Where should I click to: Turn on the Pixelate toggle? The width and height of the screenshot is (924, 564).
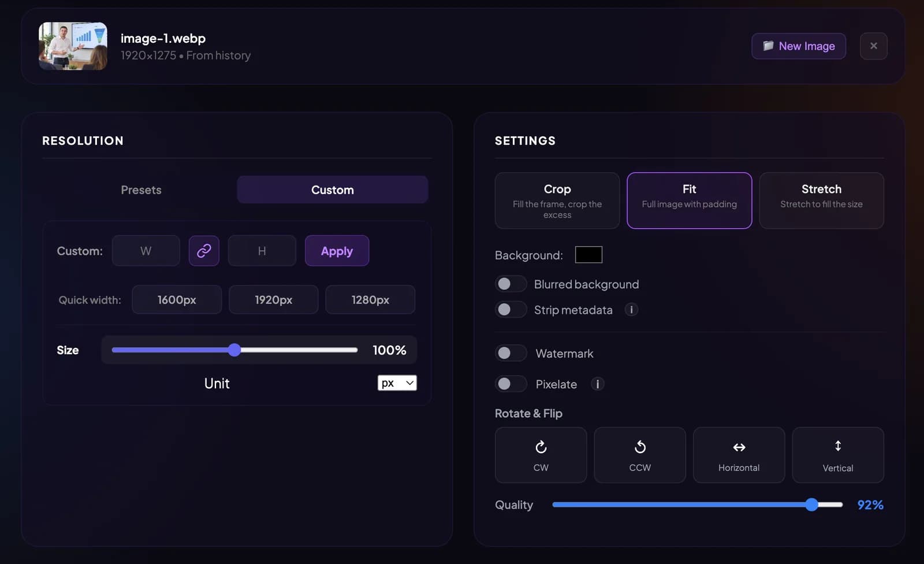coord(511,384)
